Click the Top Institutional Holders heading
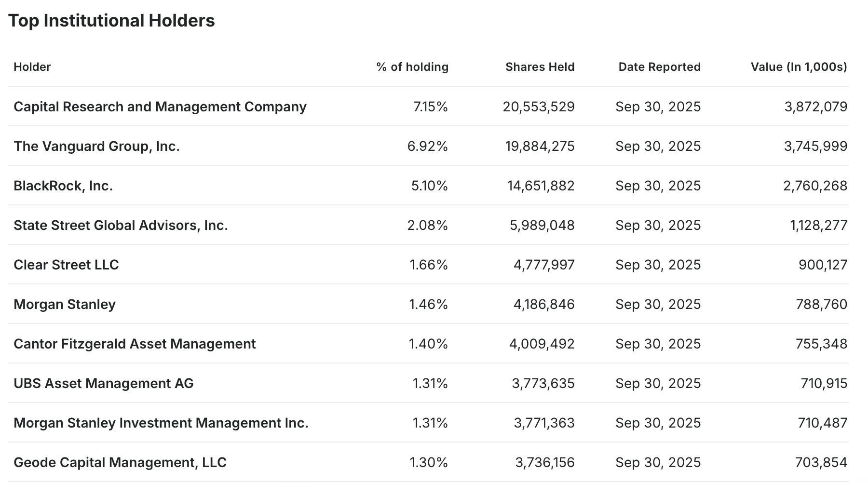Screen dimensions: 868x483 [111, 21]
